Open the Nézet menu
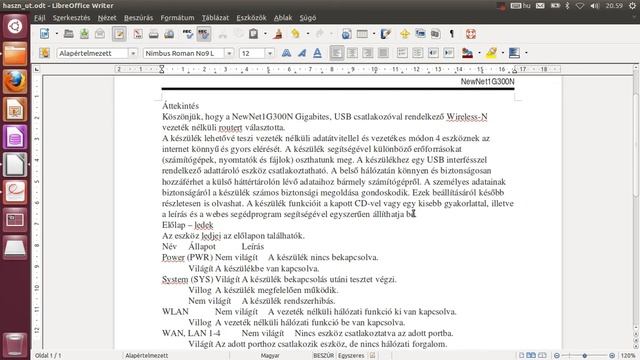 tap(107, 18)
